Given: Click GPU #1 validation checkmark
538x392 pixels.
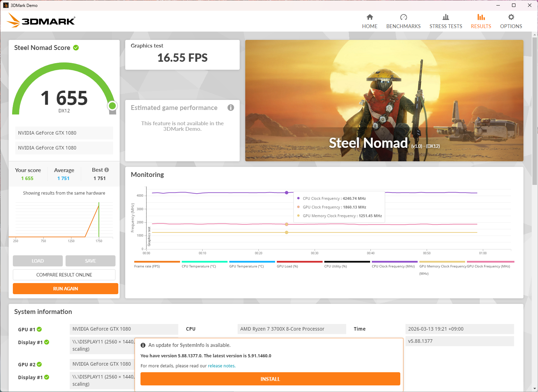Looking at the screenshot, I should pos(39,329).
